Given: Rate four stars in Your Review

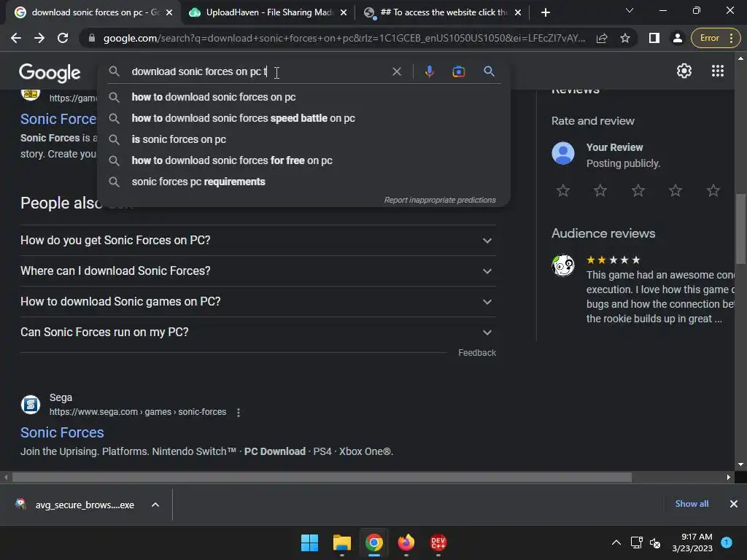Looking at the screenshot, I should [x=676, y=190].
